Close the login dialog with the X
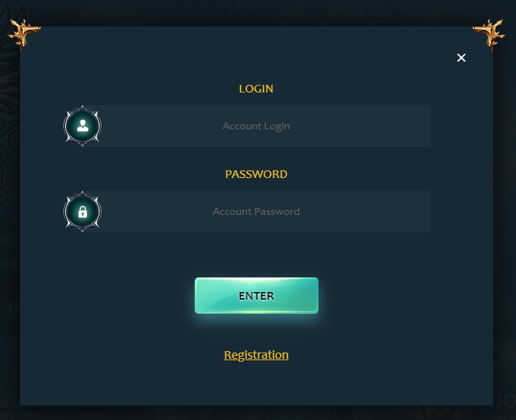516x420 pixels. pos(461,58)
